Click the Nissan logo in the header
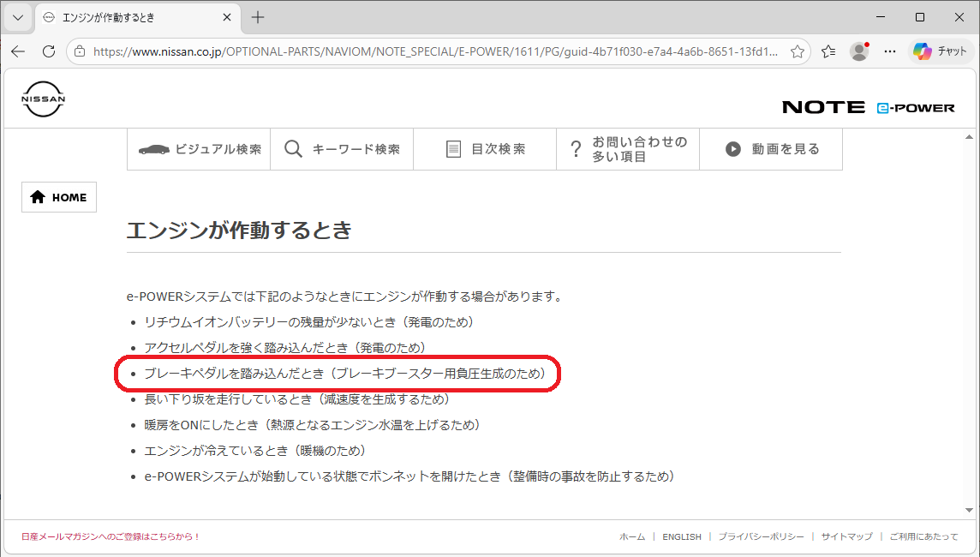 coord(43,99)
